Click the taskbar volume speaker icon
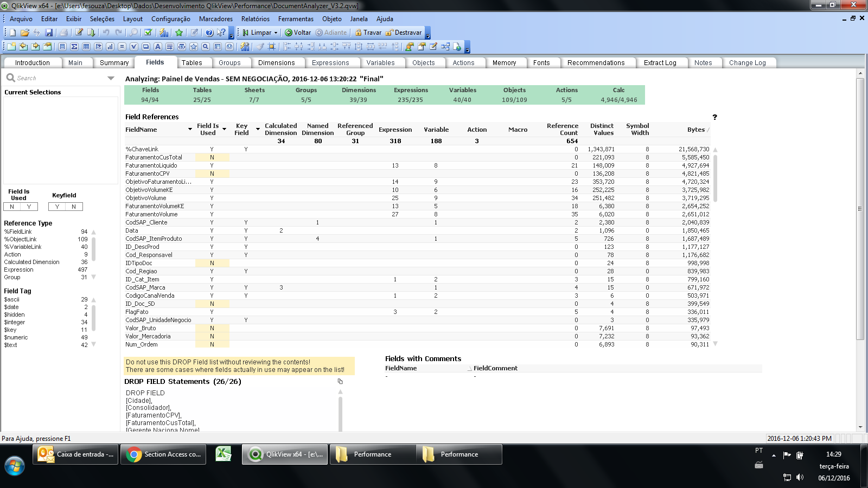The image size is (868, 488). click(800, 478)
